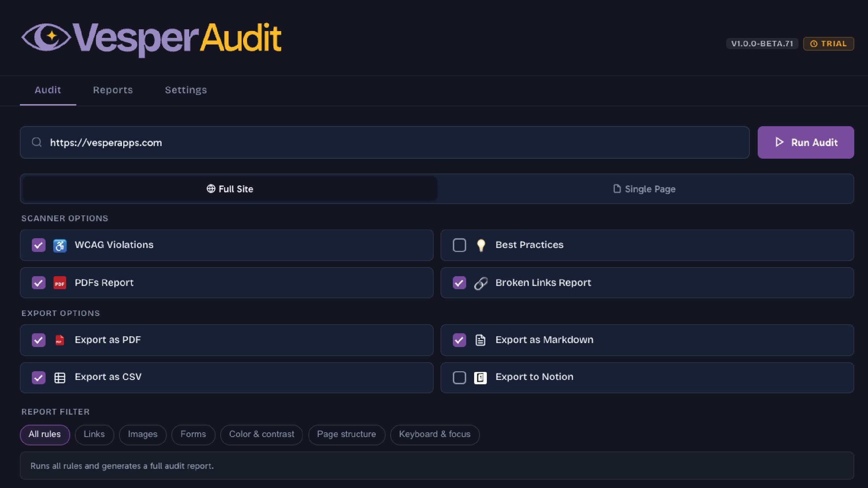Click the V1.0.0-BETA.71 version badge

coord(762,44)
